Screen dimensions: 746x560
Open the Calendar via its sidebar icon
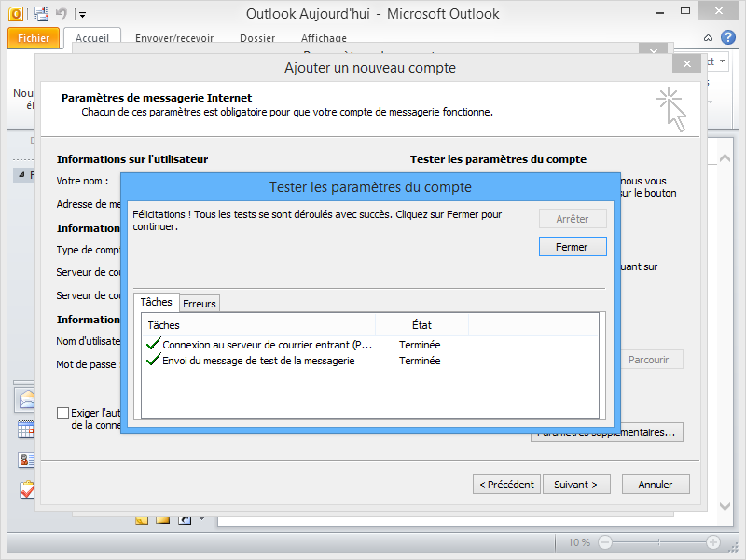[x=25, y=429]
